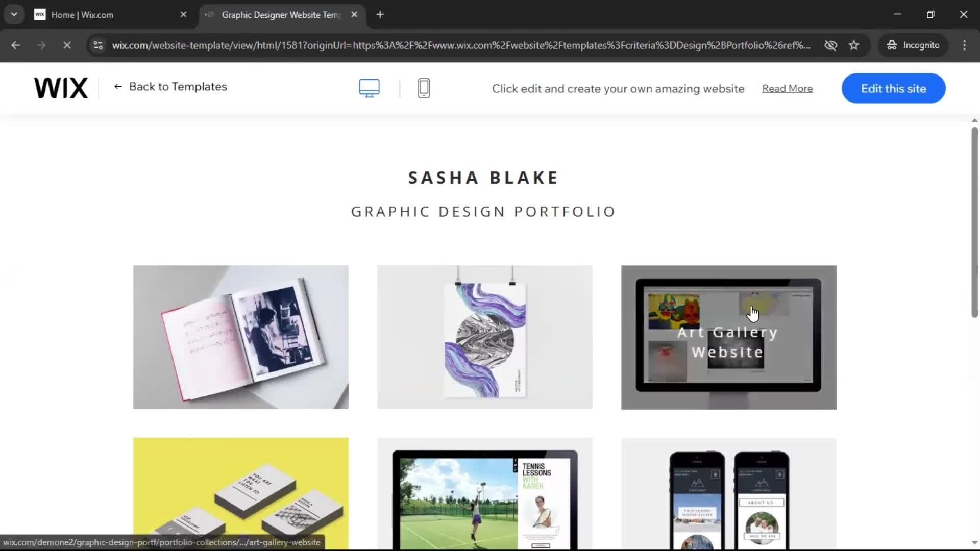980x551 pixels.
Task: Open Incognito profile indicator
Action: (913, 45)
